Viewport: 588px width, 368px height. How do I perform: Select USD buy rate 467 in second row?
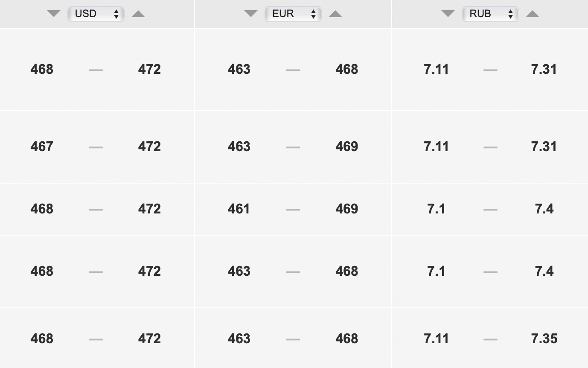(x=42, y=146)
